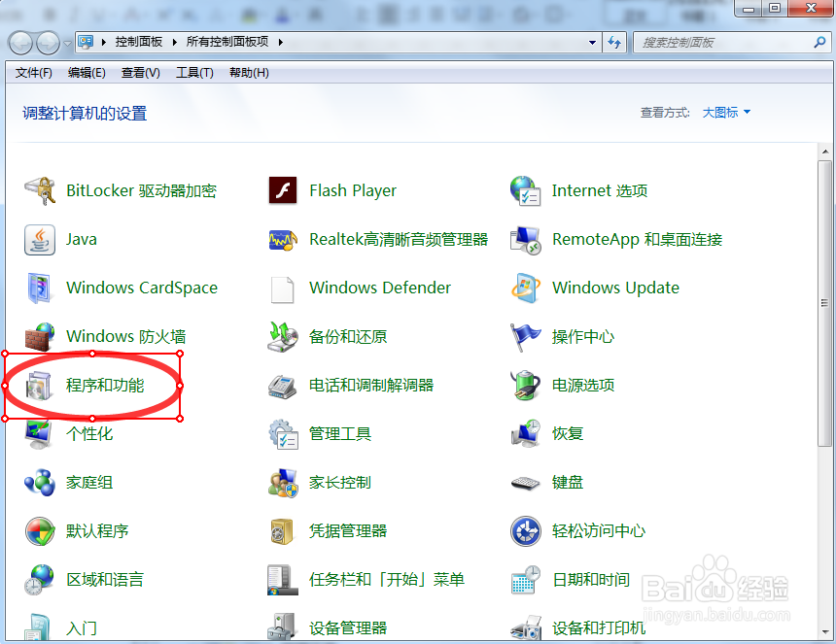Open the 区域和语言 globe icon
Screen dimensions: 836x644
coord(40,580)
